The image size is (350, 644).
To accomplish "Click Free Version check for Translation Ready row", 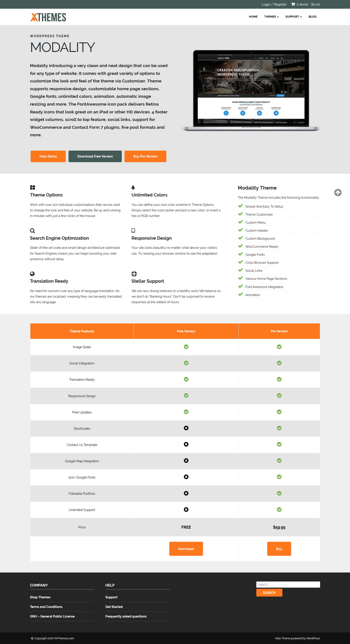I will tap(186, 379).
